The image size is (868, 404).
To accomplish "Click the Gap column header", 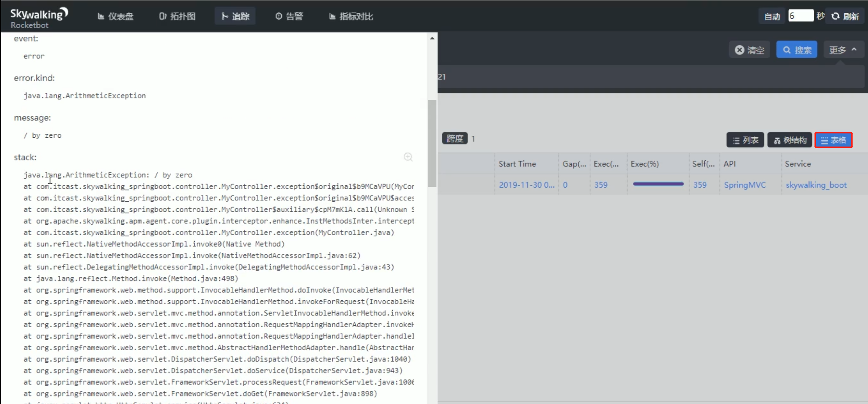I will point(574,164).
